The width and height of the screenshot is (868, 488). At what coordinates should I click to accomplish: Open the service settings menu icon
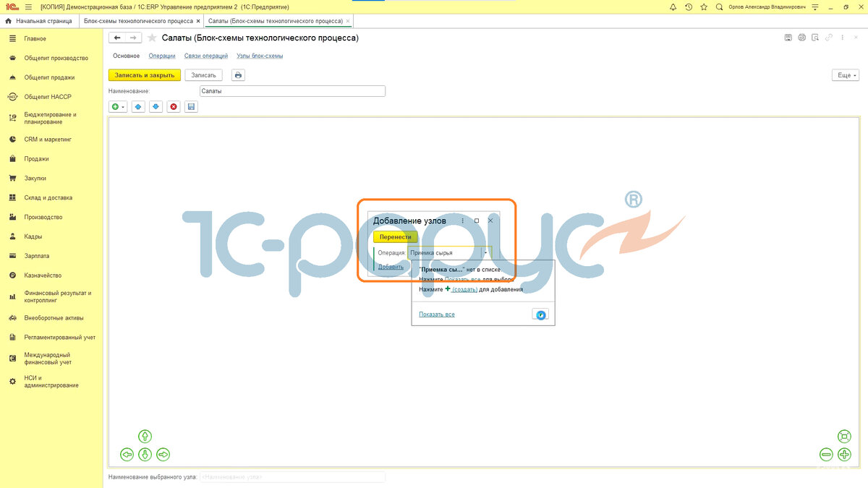(x=815, y=7)
